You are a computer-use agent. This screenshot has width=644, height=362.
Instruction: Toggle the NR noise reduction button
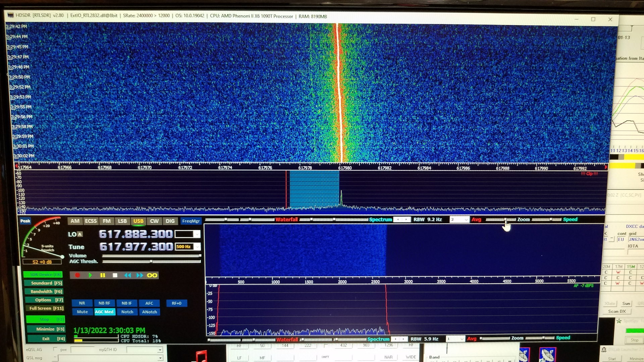tap(82, 303)
